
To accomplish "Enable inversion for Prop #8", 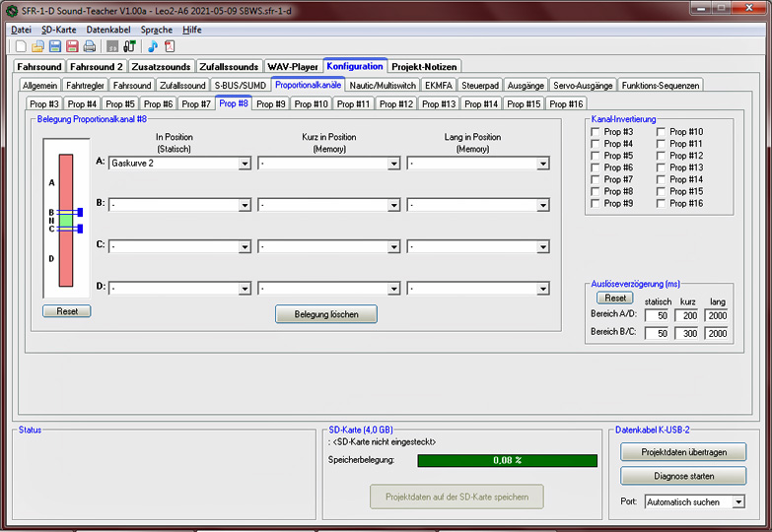I will [596, 191].
